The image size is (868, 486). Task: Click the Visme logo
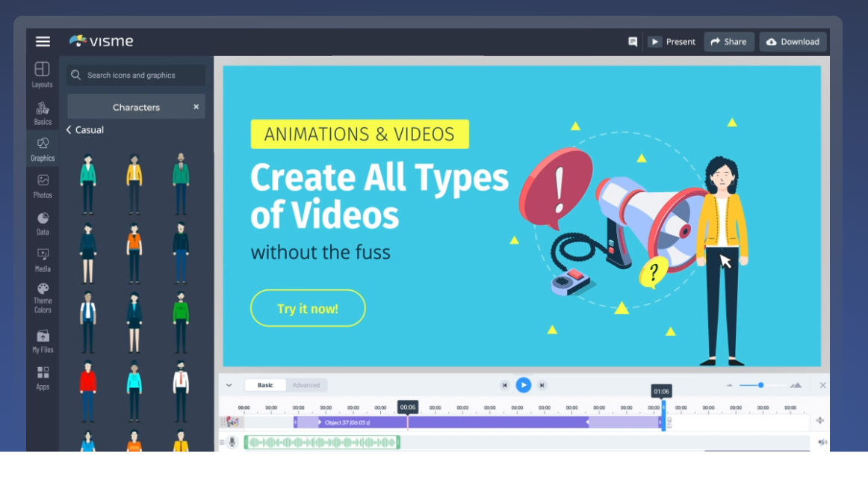(x=102, y=41)
